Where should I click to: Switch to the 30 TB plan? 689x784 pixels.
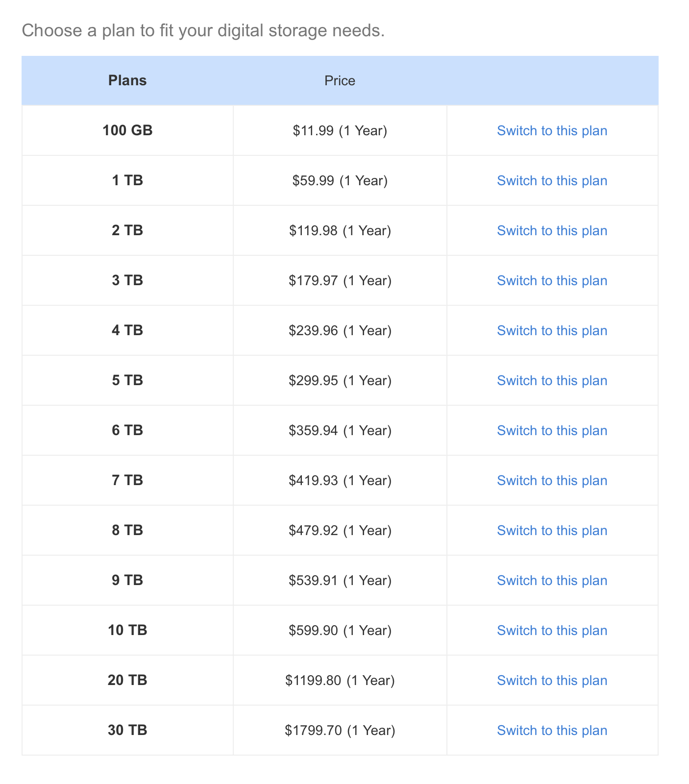click(x=552, y=731)
